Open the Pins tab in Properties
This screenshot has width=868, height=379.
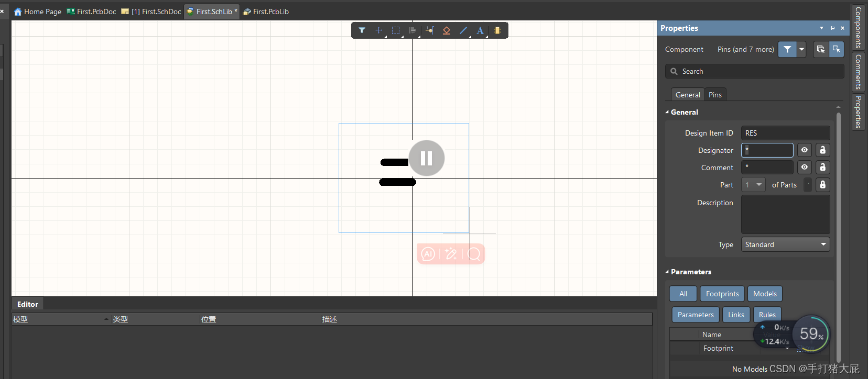click(715, 95)
